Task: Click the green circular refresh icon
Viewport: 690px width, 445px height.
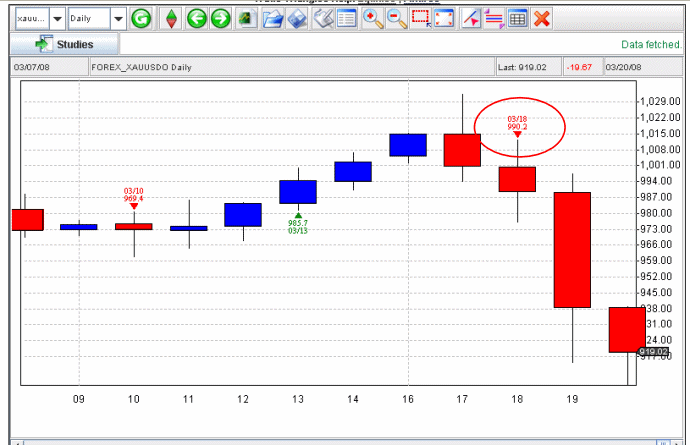Action: pyautogui.click(x=142, y=18)
